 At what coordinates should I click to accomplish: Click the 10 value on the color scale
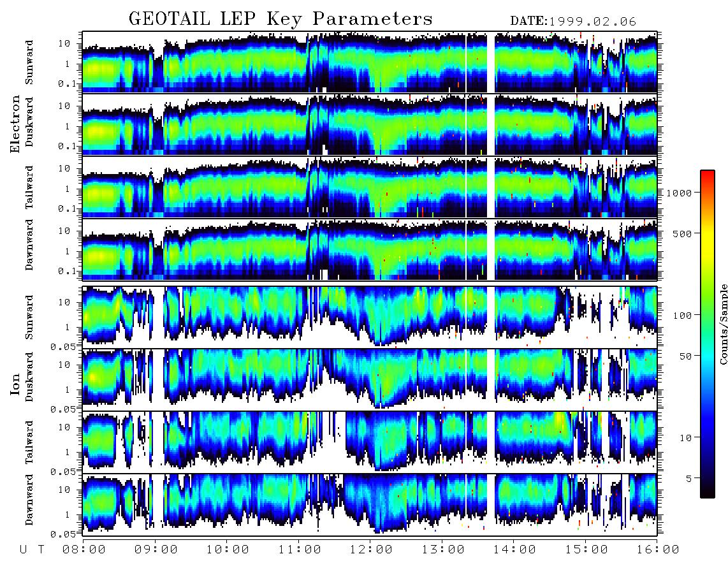coord(685,437)
